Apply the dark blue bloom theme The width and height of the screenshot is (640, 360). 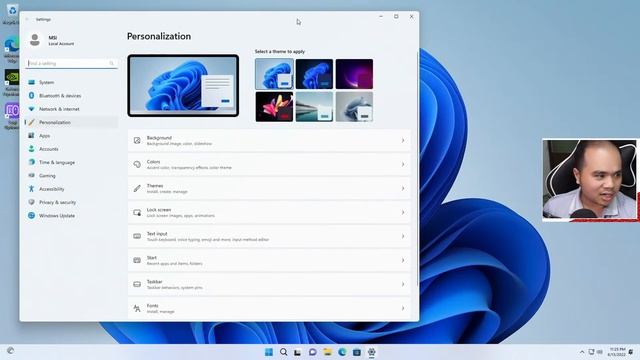click(x=314, y=74)
